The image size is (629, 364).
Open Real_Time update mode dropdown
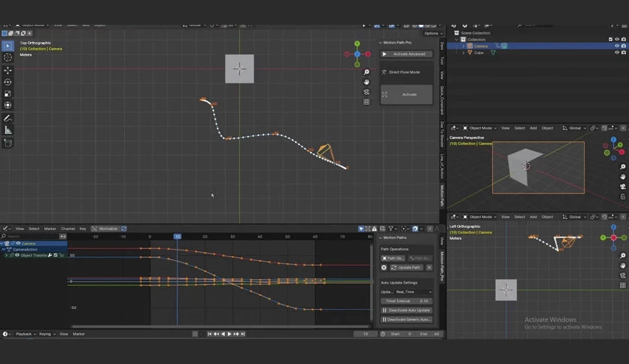click(x=413, y=292)
